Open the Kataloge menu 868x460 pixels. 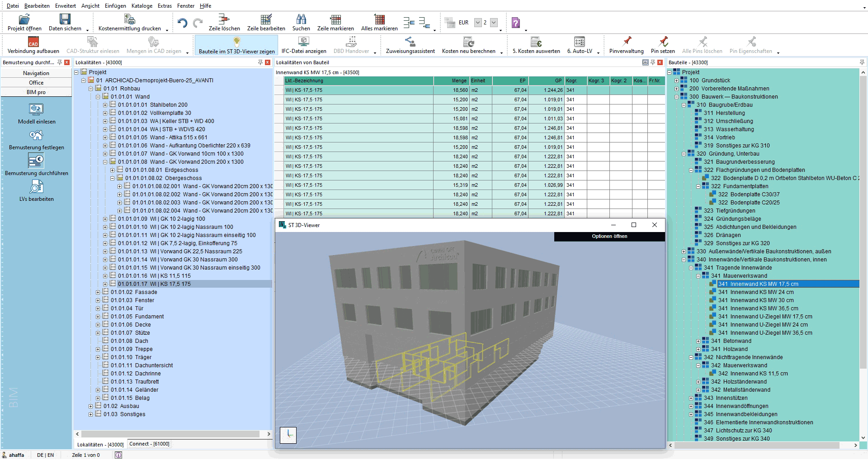142,6
